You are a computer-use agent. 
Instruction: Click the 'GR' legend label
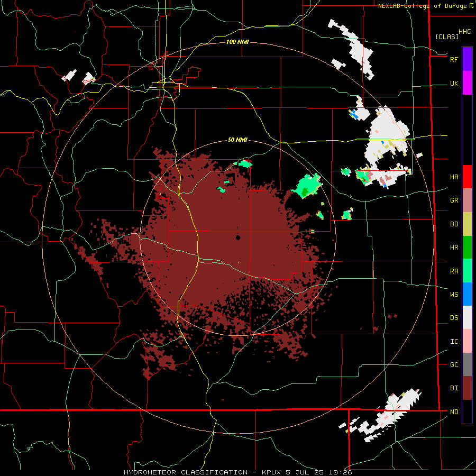454,200
